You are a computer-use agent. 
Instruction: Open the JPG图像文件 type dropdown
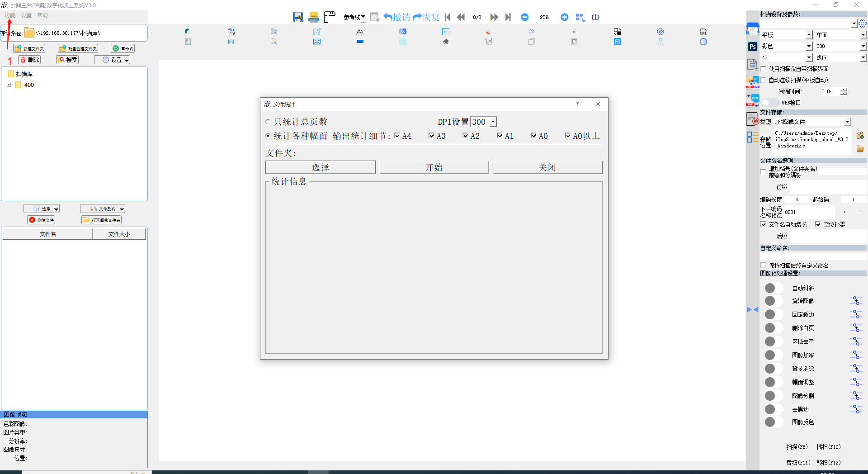click(847, 122)
